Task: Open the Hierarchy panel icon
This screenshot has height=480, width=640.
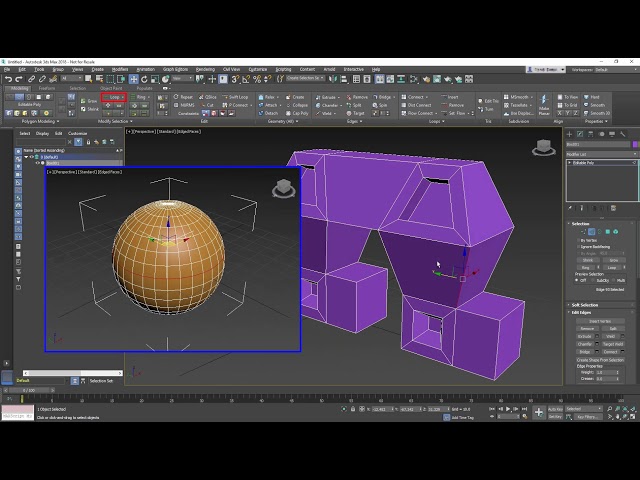Action: tap(591, 134)
